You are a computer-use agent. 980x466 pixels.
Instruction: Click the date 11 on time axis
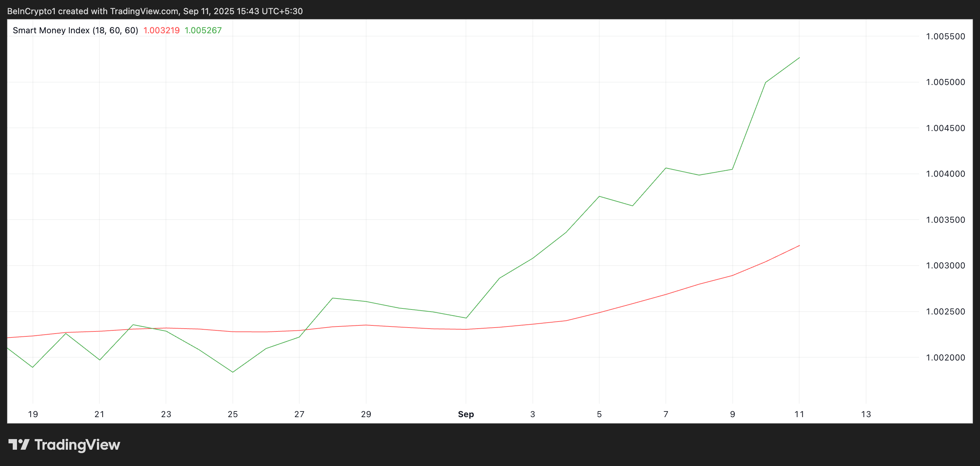pyautogui.click(x=799, y=414)
